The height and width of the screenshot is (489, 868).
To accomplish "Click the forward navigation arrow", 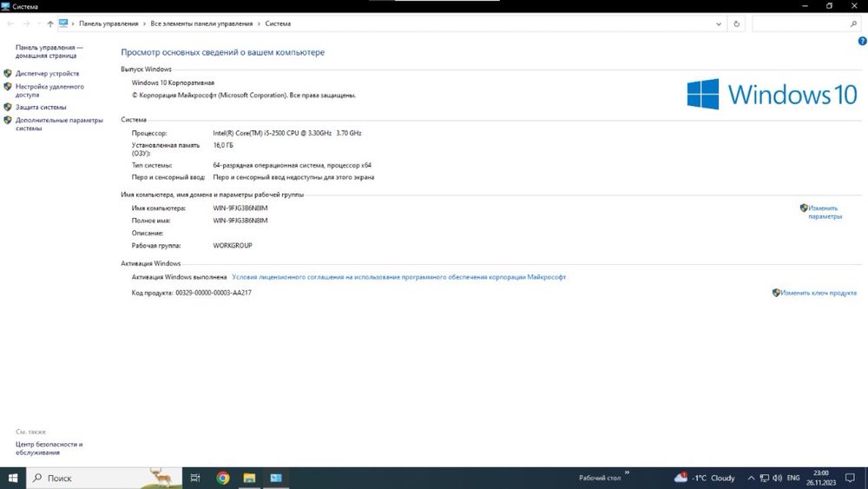I will point(26,23).
